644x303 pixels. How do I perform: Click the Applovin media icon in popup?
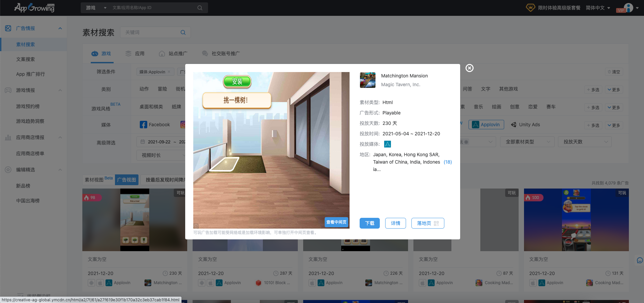[388, 144]
